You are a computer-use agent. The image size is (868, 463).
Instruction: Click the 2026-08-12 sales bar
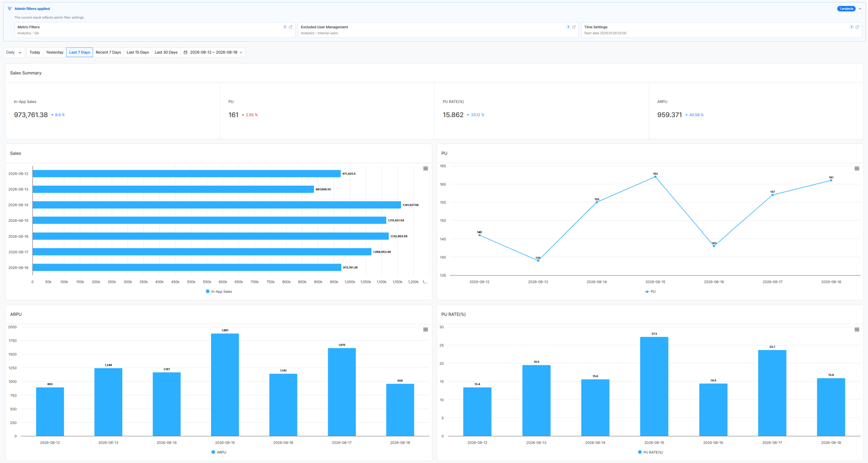tap(187, 174)
